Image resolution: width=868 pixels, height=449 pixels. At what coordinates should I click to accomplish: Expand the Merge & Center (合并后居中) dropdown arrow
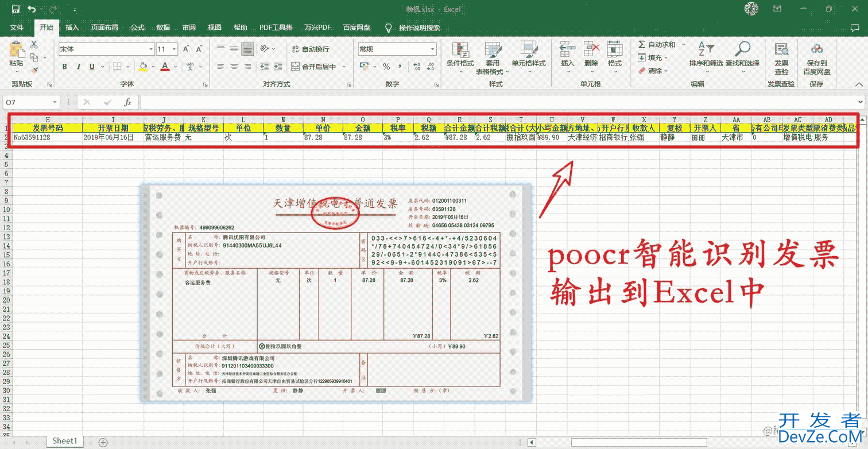[x=344, y=67]
